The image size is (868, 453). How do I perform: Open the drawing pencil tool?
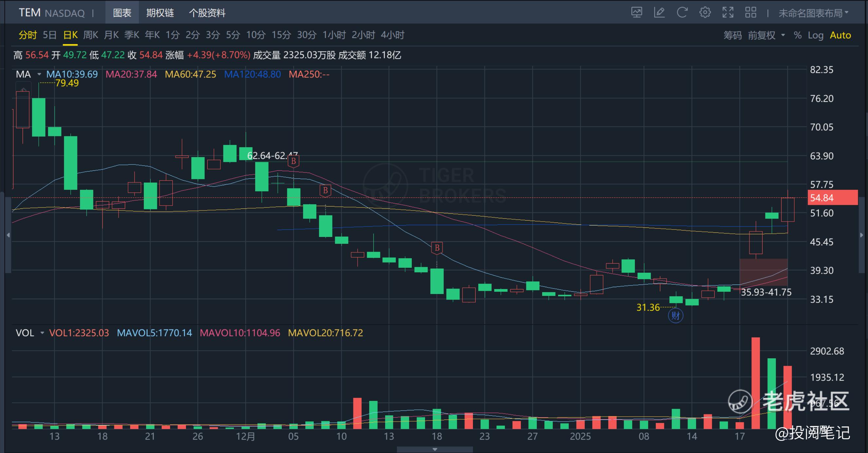click(659, 13)
